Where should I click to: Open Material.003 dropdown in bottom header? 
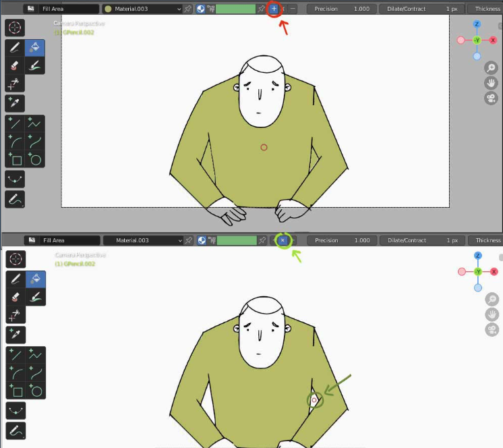click(144, 240)
